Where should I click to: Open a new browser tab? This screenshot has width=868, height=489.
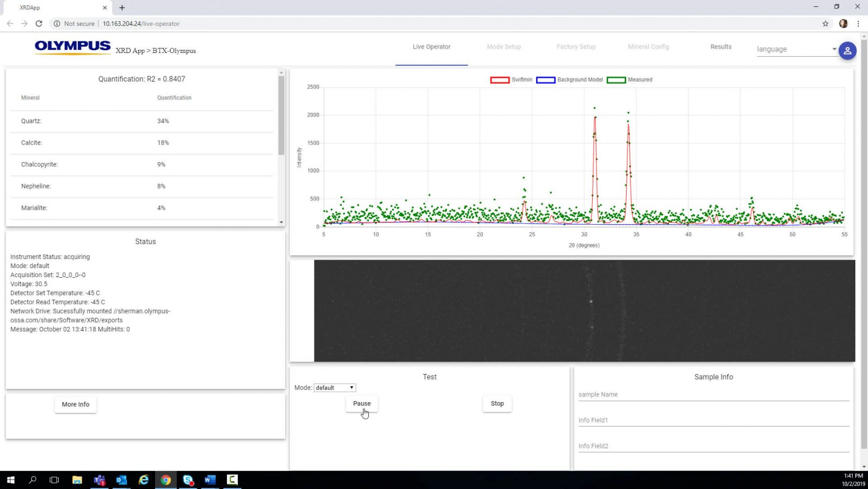122,7
